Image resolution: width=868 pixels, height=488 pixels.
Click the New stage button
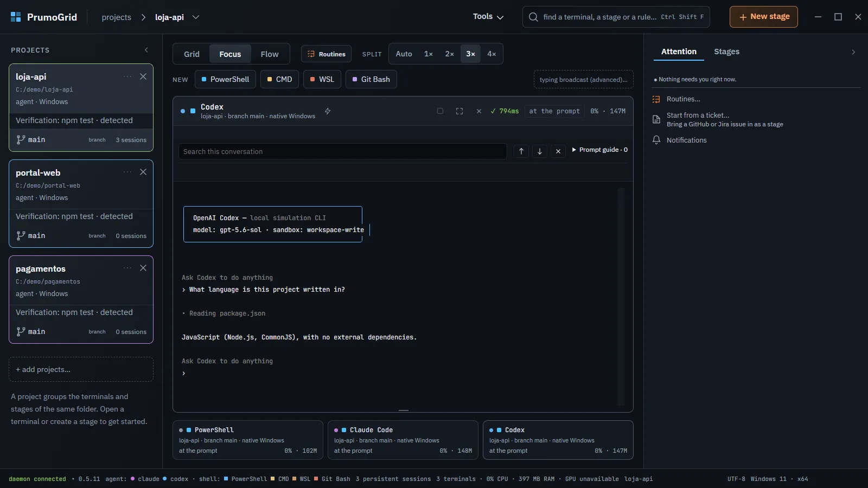click(764, 17)
